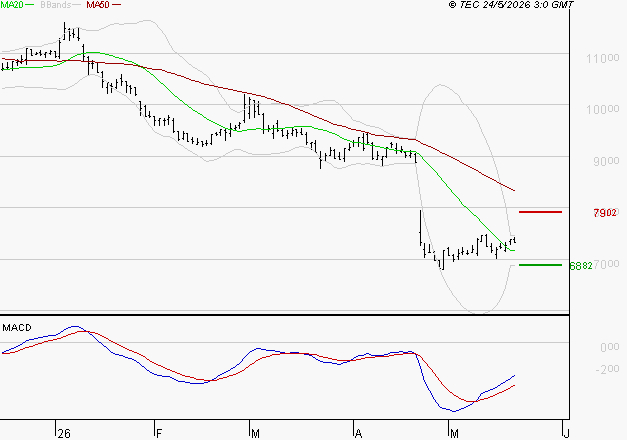627x440 pixels.
Task: Click the MACD panel title
Action: pos(17,328)
